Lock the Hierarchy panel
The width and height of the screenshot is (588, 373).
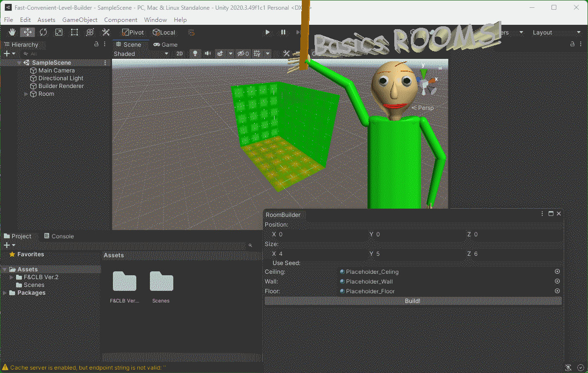click(x=96, y=44)
